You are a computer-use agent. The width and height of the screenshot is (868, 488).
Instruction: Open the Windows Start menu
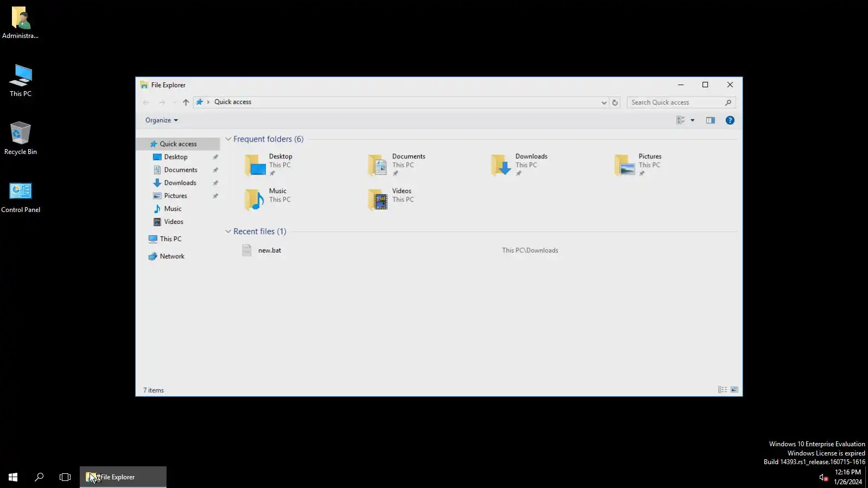coord(13,477)
